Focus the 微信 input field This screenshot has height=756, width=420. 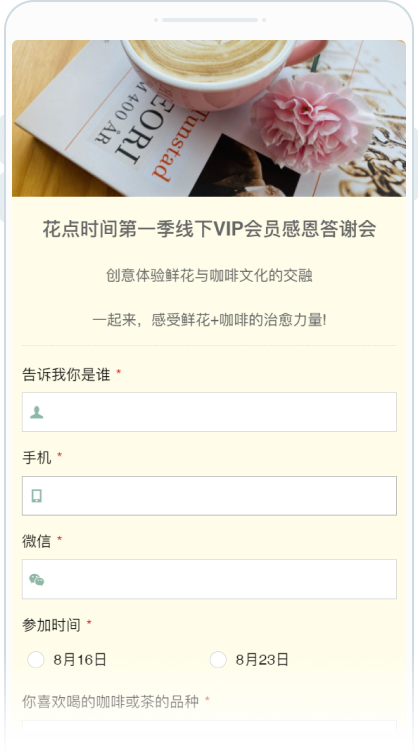(x=209, y=580)
